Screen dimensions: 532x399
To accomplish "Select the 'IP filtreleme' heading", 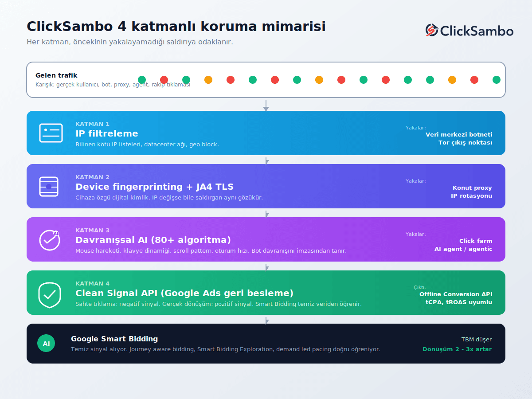I will [x=107, y=133].
